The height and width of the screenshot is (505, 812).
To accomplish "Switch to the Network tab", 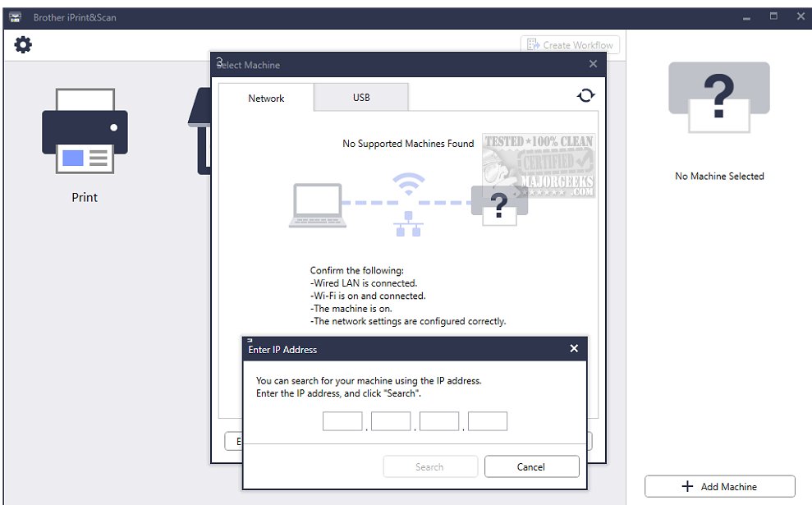I will [266, 98].
